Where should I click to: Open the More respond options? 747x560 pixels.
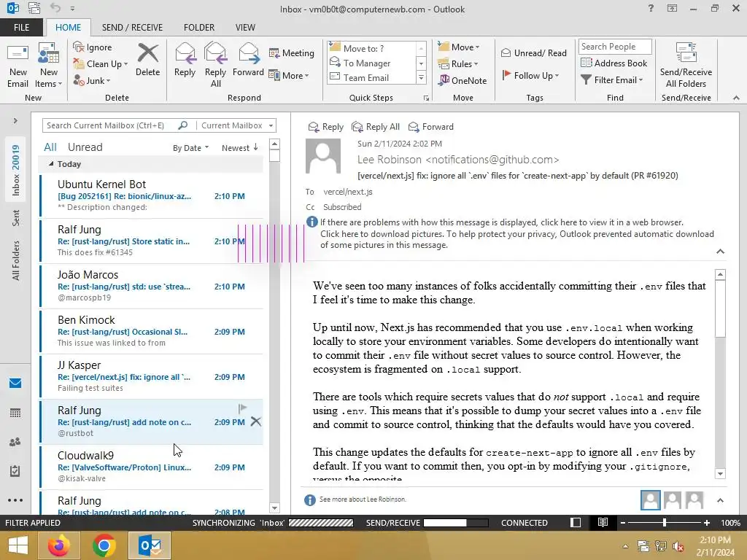tap(289, 75)
